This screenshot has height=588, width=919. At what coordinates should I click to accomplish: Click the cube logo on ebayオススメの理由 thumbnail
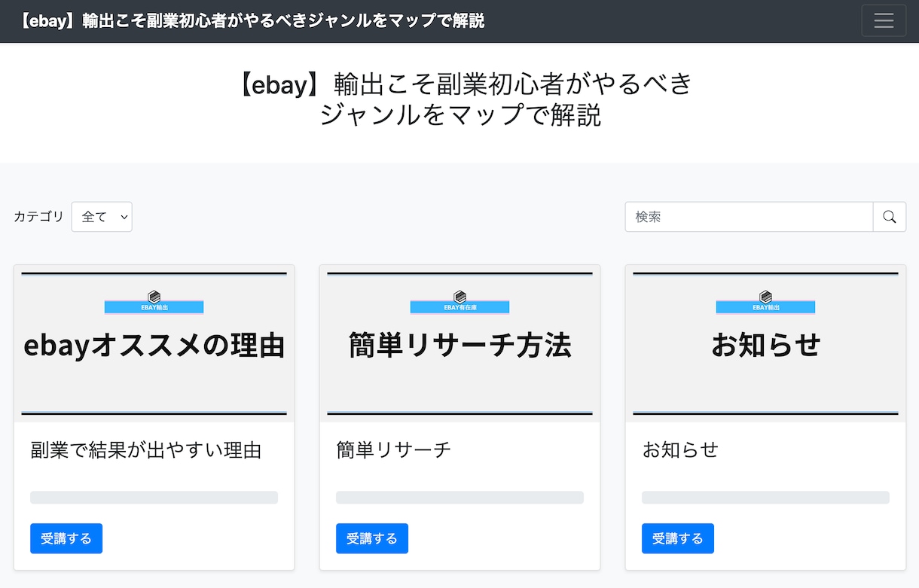[x=154, y=297]
